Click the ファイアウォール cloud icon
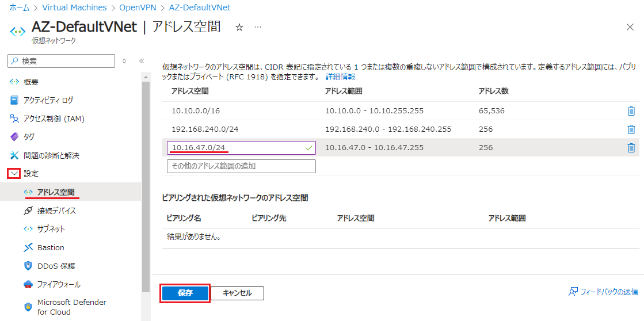644x321 pixels. pyautogui.click(x=28, y=284)
